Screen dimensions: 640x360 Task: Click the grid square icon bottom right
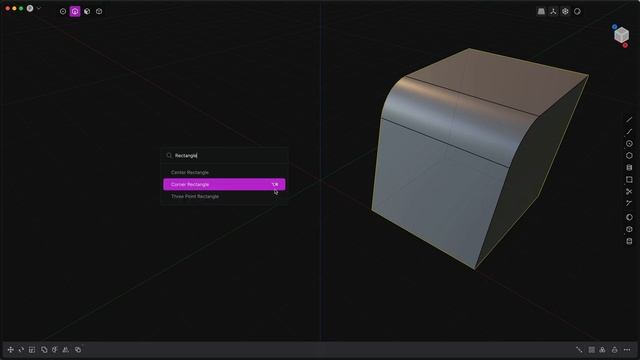(x=591, y=350)
